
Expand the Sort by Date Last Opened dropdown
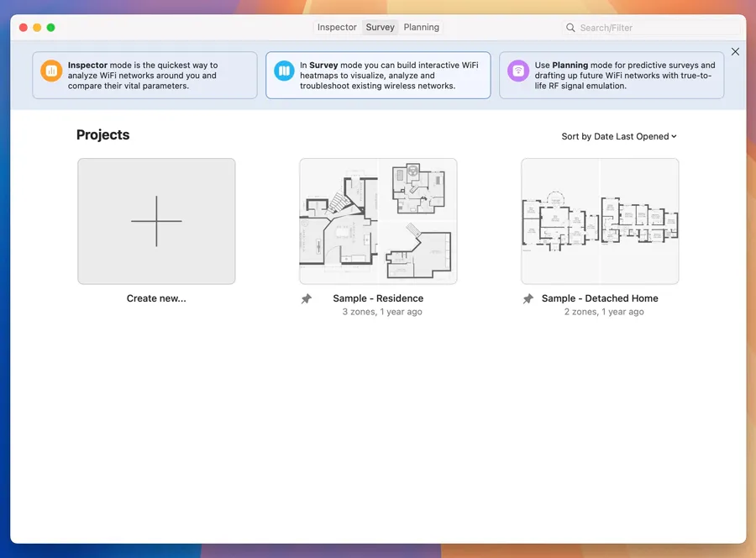pos(618,136)
